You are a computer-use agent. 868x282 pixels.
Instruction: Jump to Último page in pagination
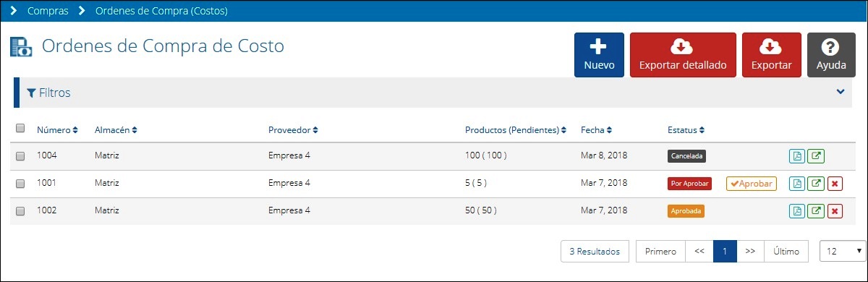(786, 251)
